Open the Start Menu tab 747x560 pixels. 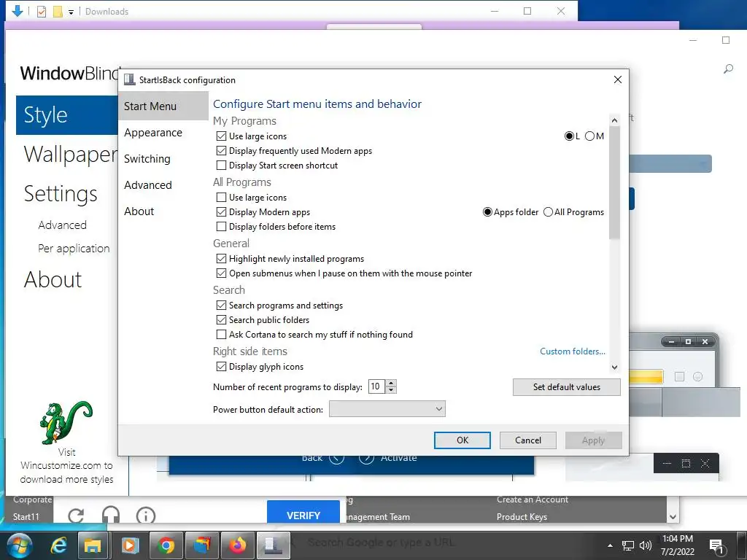pyautogui.click(x=163, y=106)
